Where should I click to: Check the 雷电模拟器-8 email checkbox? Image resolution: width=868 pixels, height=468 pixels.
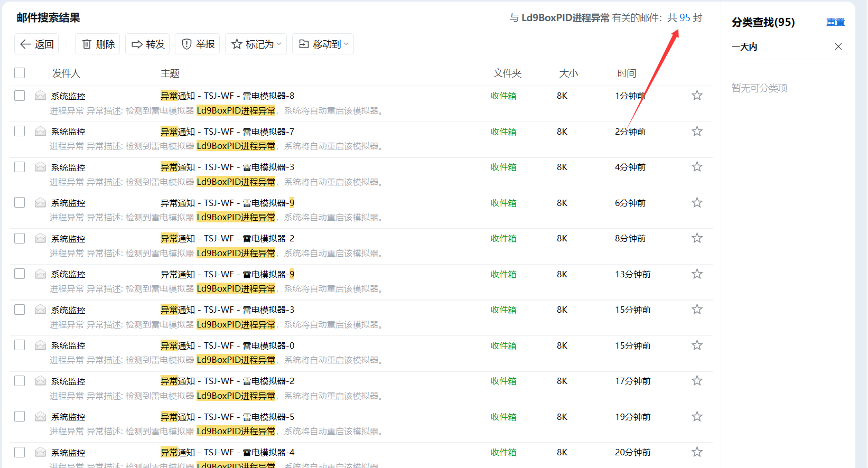pyautogui.click(x=20, y=96)
